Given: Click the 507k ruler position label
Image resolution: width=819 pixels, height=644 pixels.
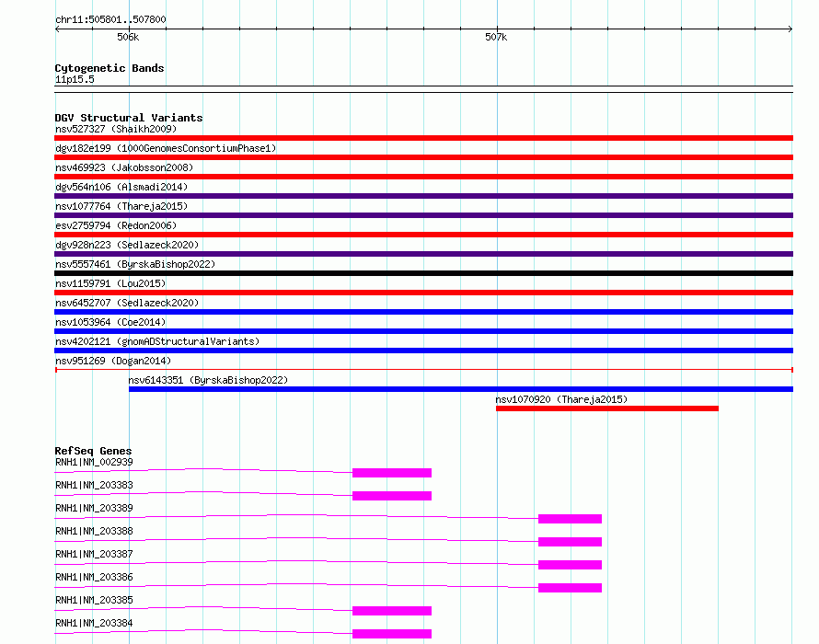Looking at the screenshot, I should [x=496, y=37].
